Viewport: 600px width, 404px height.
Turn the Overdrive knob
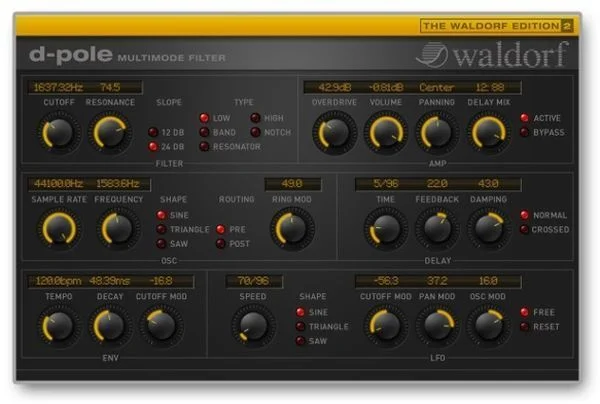click(x=334, y=132)
